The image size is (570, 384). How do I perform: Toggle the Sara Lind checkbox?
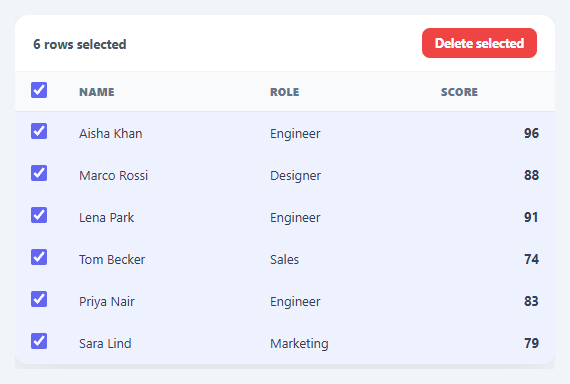[x=39, y=341]
